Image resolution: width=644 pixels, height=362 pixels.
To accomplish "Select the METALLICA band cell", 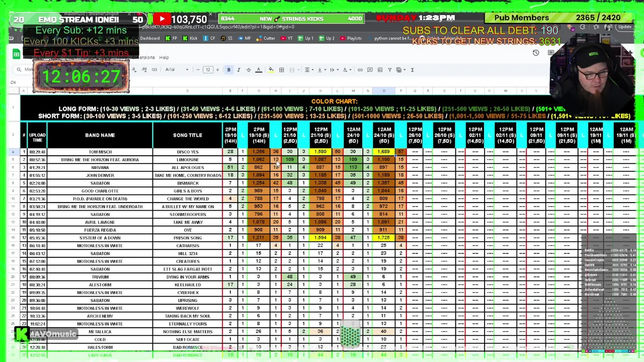I will click(x=100, y=332).
